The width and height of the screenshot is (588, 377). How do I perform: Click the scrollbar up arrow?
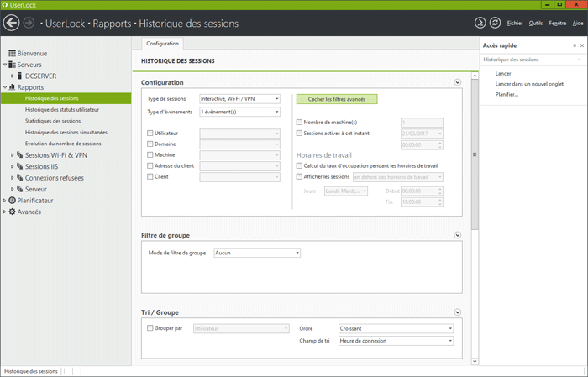[475, 76]
